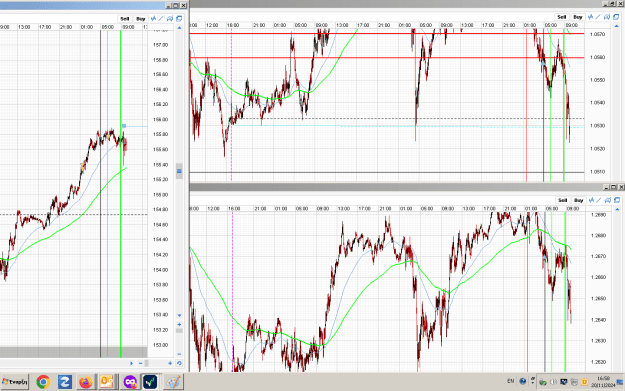Click the minus zoom button beside the left chart price scale

coord(179,354)
